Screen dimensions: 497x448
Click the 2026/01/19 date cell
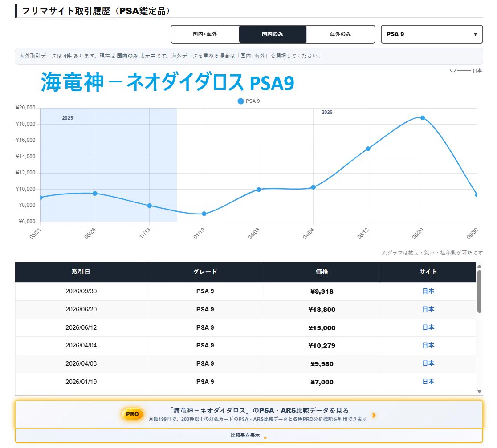coord(81,382)
